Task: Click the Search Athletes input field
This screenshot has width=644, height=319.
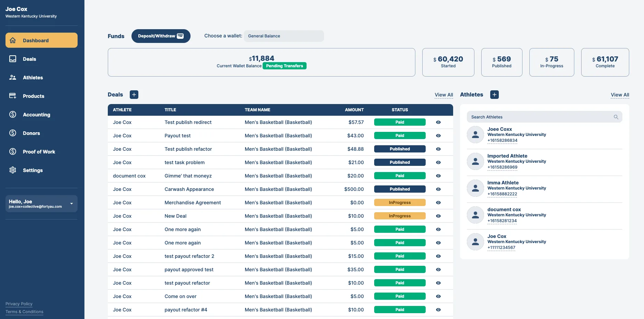Action: pos(544,117)
